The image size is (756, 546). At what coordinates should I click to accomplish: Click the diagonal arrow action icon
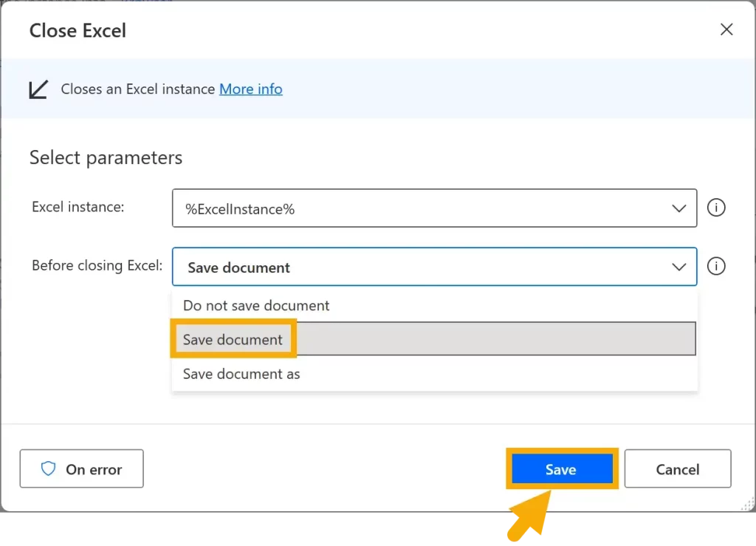[38, 89]
